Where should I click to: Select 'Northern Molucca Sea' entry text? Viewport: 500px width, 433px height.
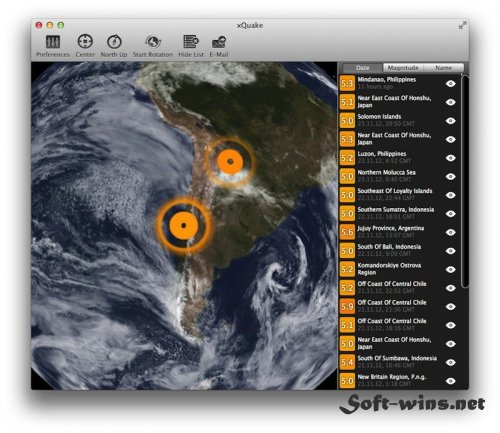(387, 172)
